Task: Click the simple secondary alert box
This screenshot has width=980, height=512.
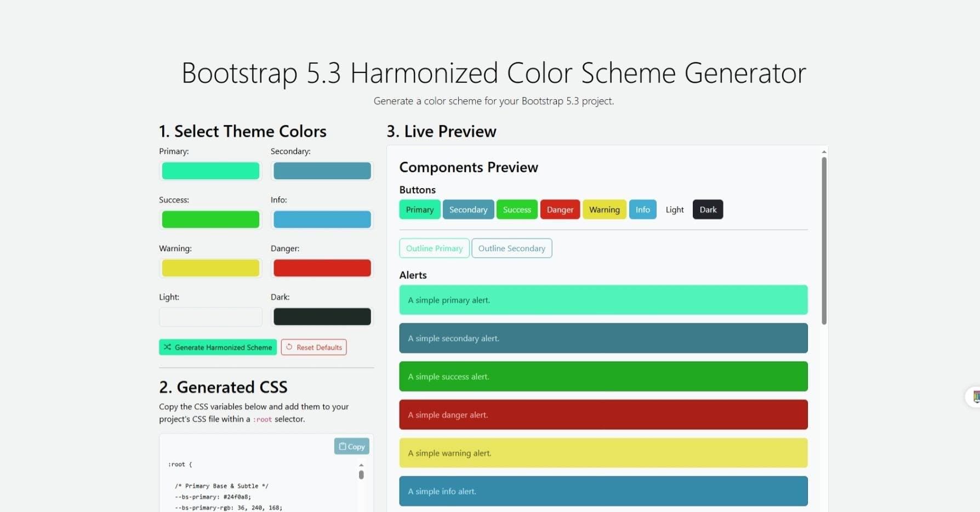Action: [603, 338]
